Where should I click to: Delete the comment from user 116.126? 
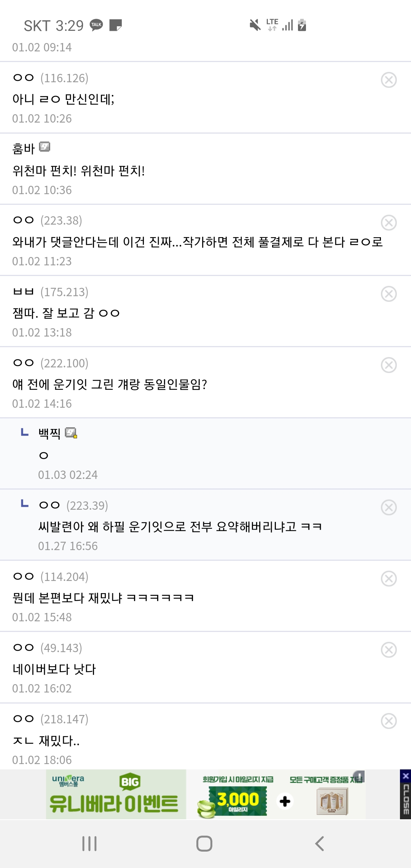[x=389, y=80]
